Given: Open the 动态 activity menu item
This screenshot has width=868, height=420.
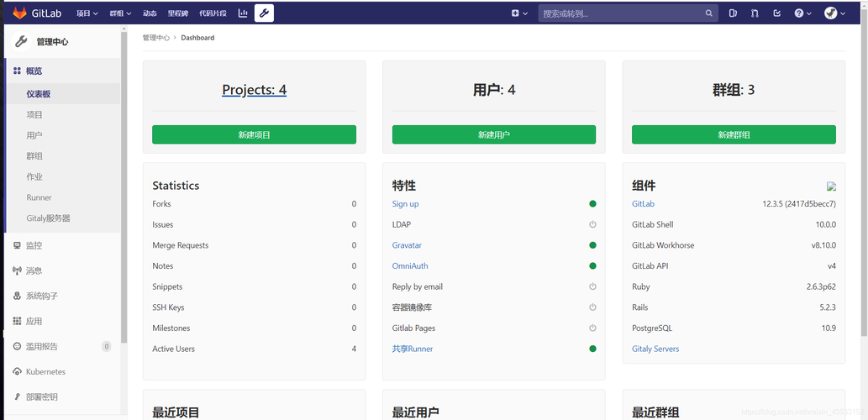Looking at the screenshot, I should [150, 13].
